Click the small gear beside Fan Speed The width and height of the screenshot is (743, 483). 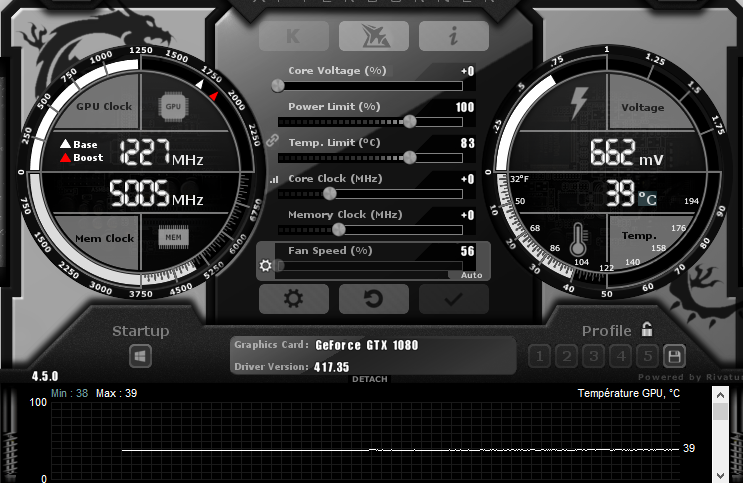265,266
